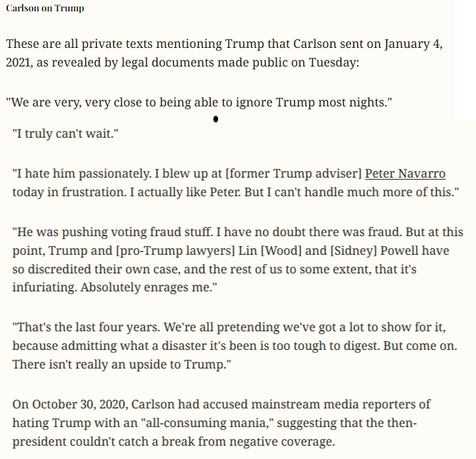Click "But I can't handle much more of this."
The image size is (476, 459).
coord(352,192)
